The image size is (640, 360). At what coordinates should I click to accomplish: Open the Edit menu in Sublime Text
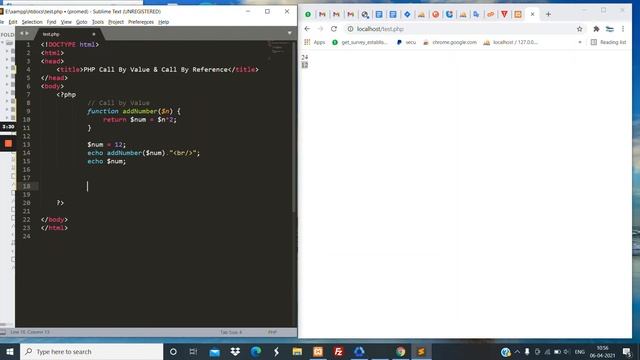pyautogui.click(x=13, y=22)
